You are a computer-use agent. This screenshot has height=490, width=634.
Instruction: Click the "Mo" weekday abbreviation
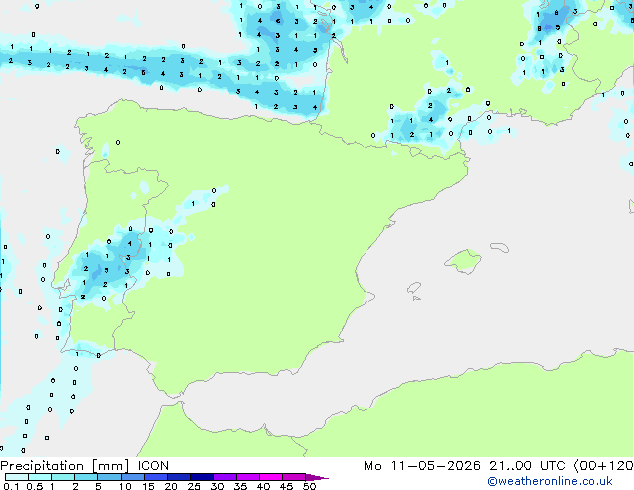[x=373, y=466]
